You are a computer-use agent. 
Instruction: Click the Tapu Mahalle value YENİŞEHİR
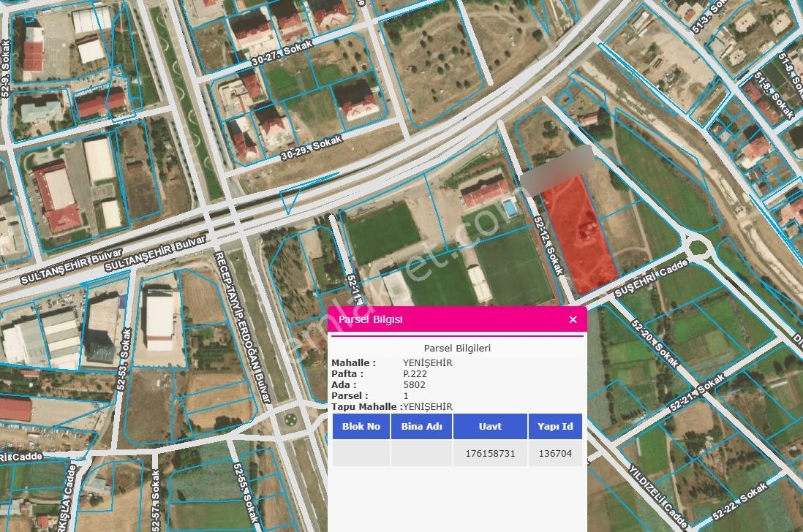[428, 406]
